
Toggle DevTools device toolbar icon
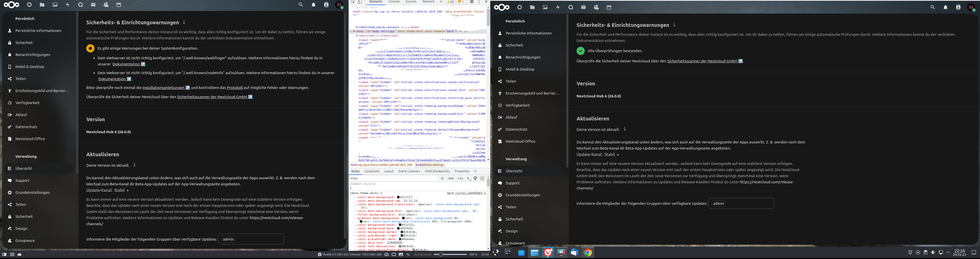(360, 2)
